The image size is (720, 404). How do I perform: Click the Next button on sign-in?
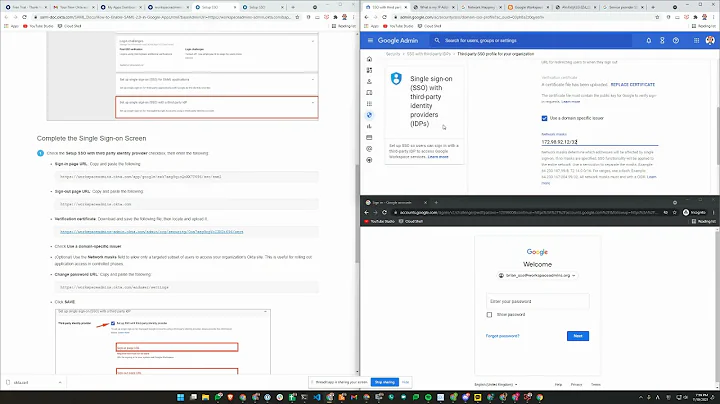(578, 336)
